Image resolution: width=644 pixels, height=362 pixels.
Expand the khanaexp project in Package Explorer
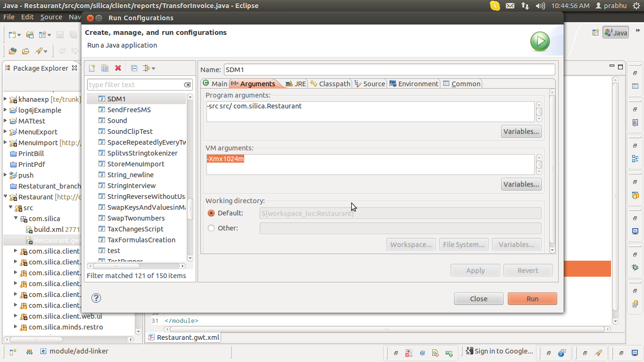coord(6,99)
